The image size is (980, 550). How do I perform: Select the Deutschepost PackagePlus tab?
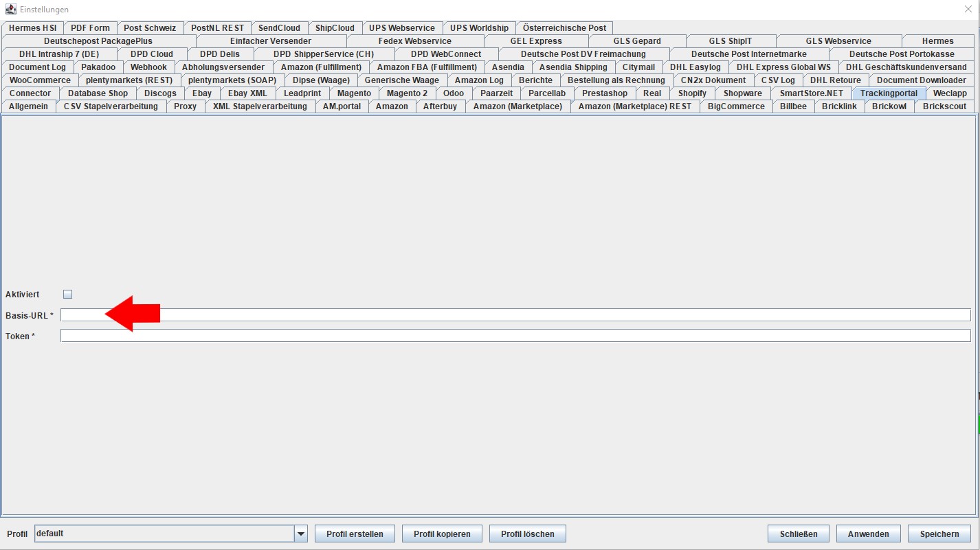[98, 41]
